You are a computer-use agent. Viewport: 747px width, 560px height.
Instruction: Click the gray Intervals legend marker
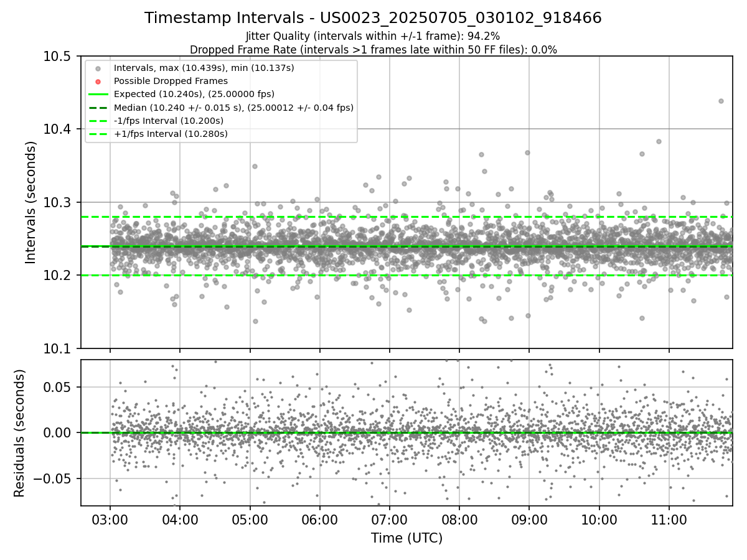click(98, 68)
